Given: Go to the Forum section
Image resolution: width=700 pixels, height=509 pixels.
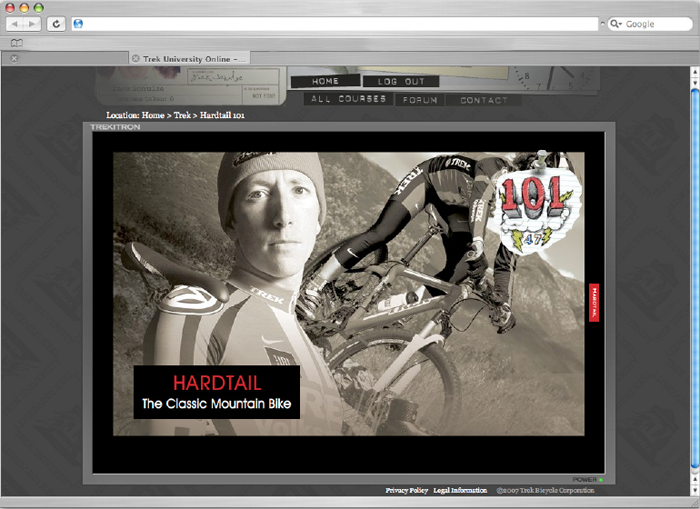Looking at the screenshot, I should 420,100.
